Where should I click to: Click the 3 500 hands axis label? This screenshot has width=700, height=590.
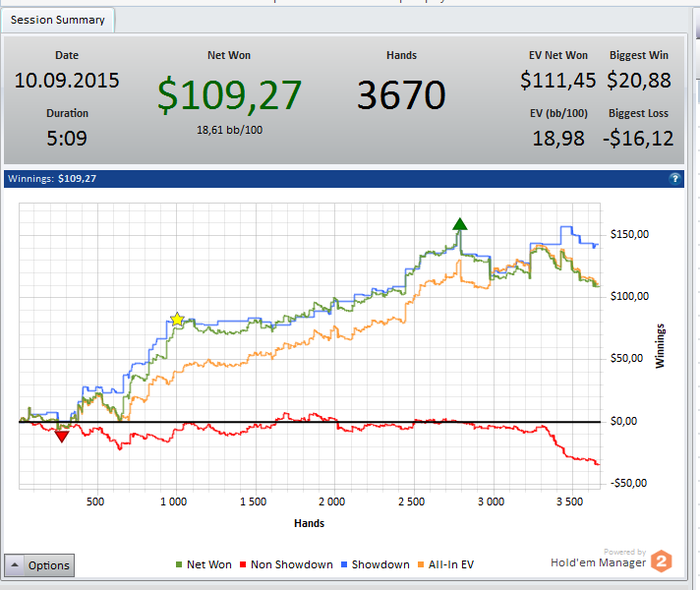point(570,502)
